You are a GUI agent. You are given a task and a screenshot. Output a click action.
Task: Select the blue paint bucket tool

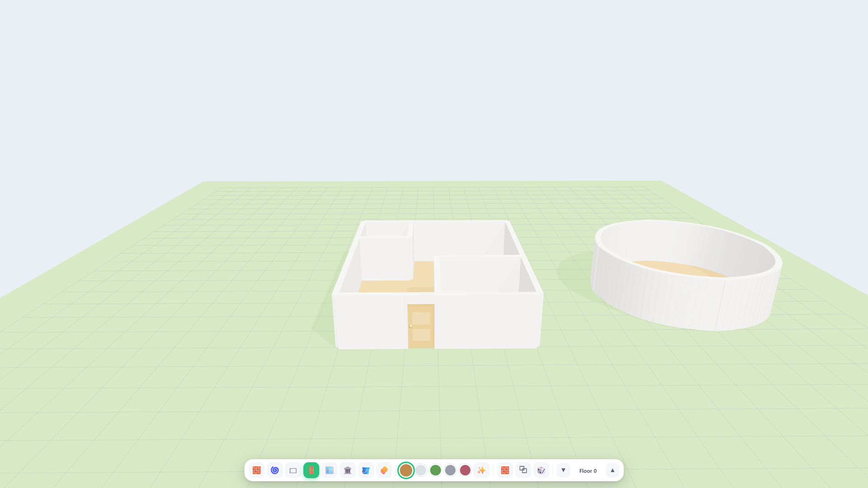coord(366,470)
